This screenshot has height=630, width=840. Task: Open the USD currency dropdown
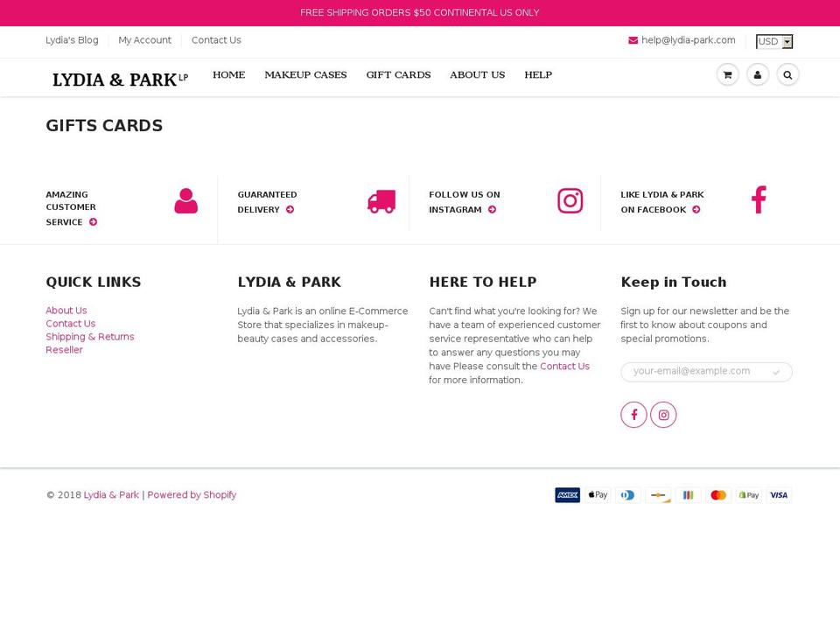coord(774,41)
